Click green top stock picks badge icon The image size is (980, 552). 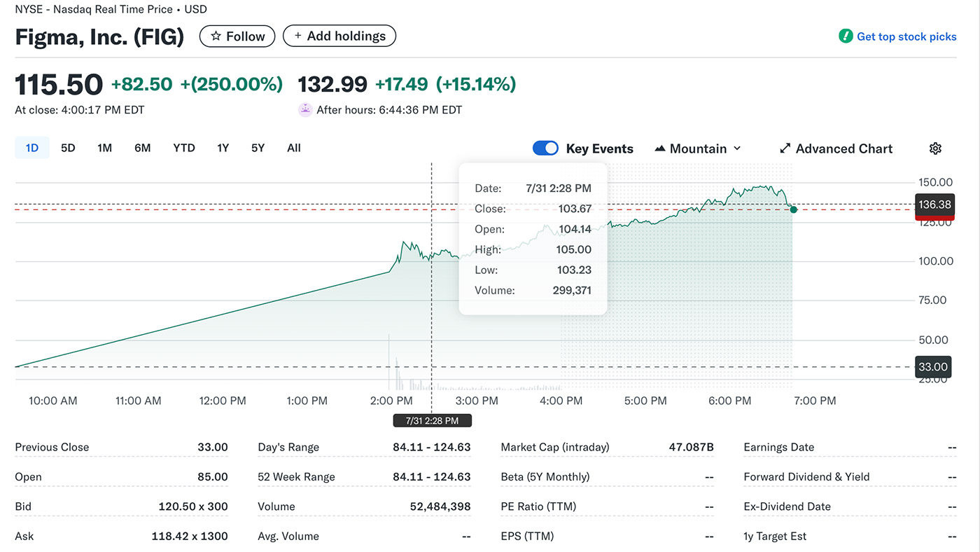point(846,36)
